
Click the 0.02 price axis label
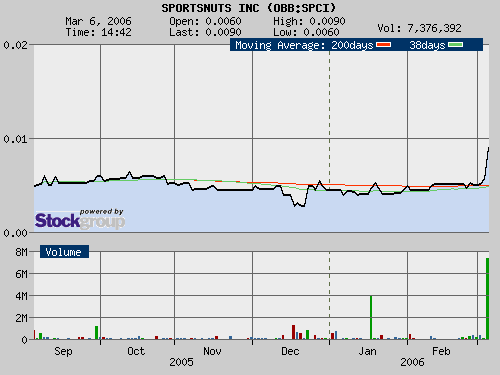tap(15, 45)
